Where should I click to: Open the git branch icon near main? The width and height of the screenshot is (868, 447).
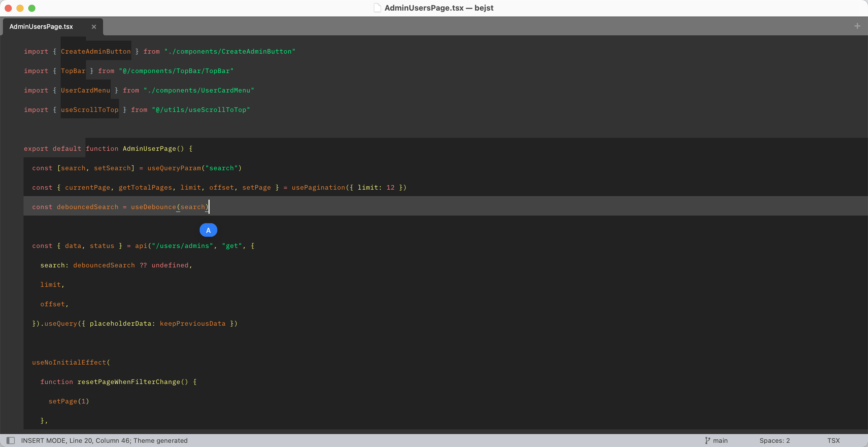[707, 440]
